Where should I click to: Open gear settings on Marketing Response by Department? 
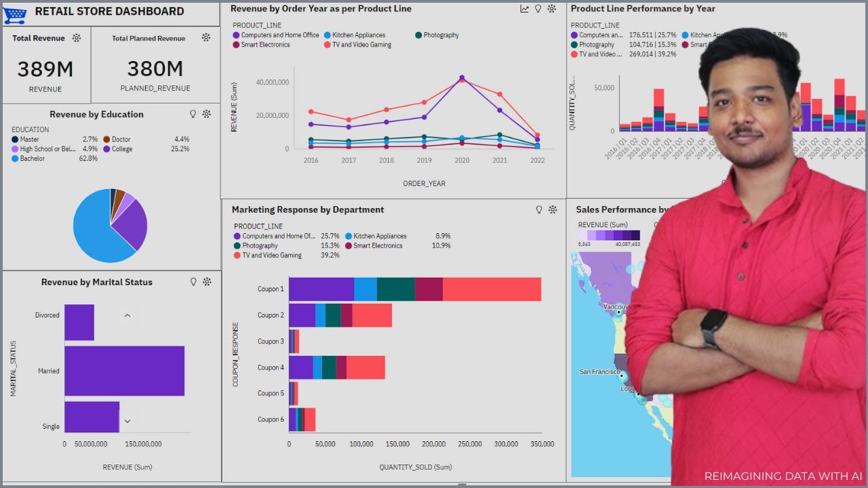(553, 209)
